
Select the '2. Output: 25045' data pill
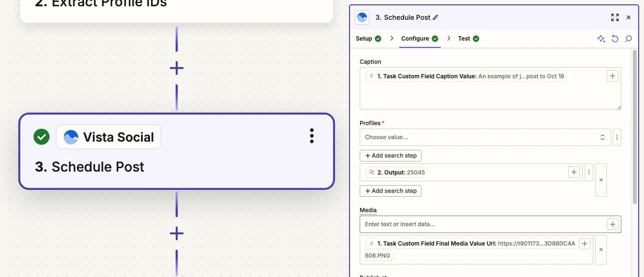click(x=396, y=172)
